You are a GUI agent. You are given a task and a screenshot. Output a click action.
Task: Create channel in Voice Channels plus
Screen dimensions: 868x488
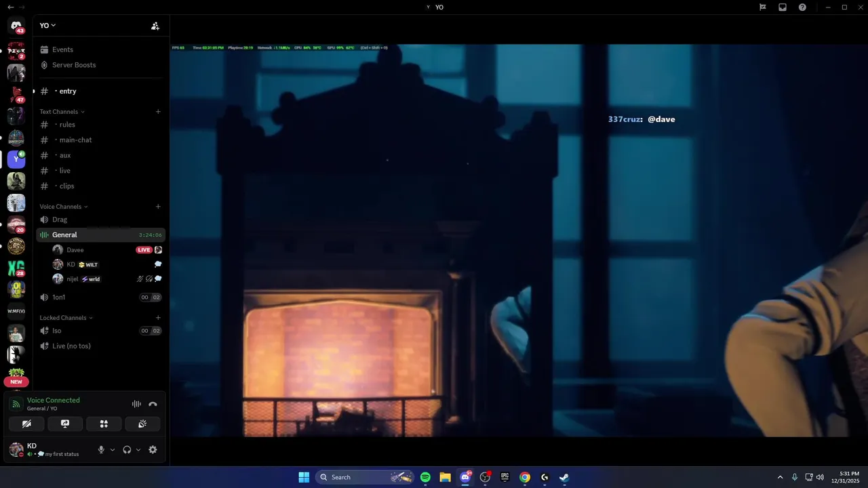pyautogui.click(x=158, y=207)
